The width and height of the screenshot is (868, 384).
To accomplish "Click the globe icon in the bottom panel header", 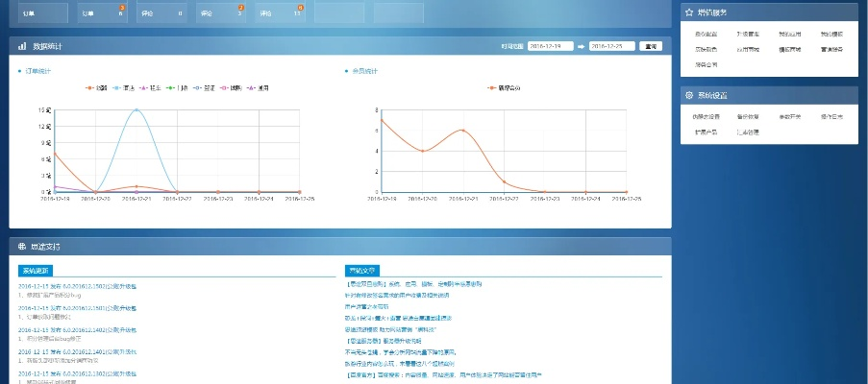I will [21, 246].
